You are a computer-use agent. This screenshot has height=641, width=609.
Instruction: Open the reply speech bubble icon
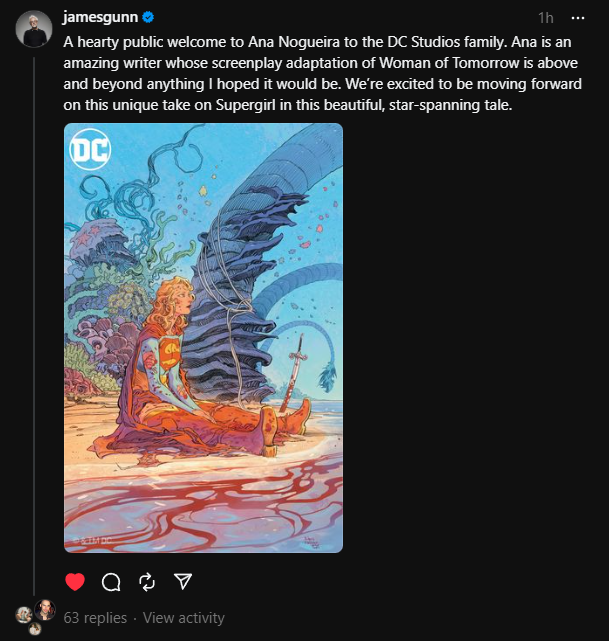(111, 582)
